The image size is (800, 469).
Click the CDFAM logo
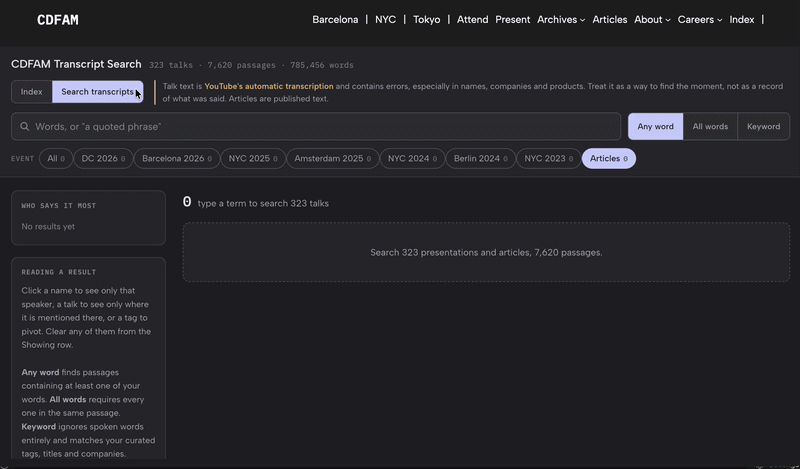58,20
